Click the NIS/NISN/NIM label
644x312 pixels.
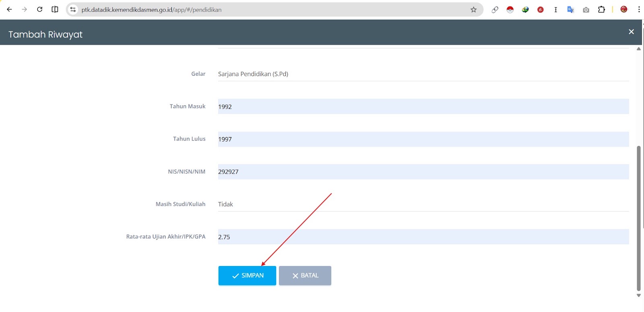pos(187,172)
